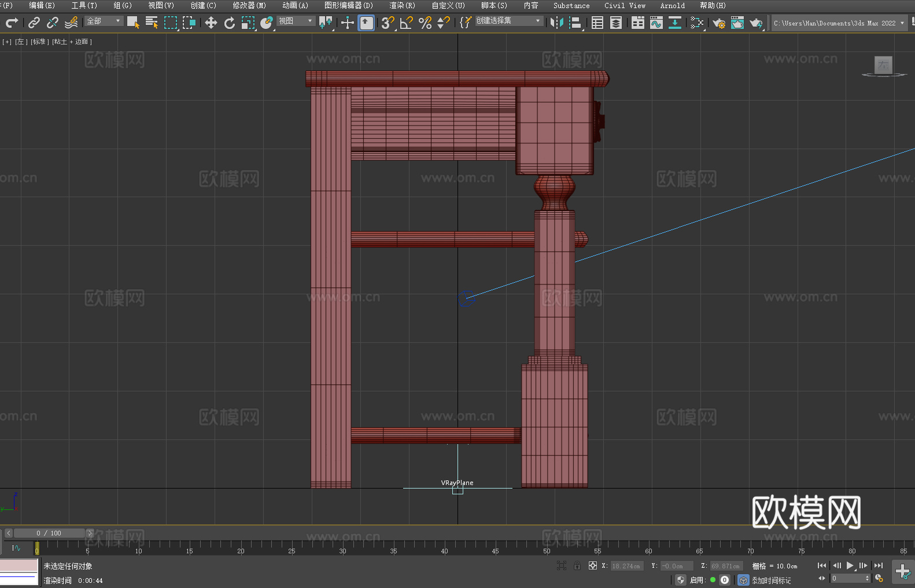Image resolution: width=915 pixels, height=588 pixels.
Task: Click Go to Start button
Action: pos(822,565)
